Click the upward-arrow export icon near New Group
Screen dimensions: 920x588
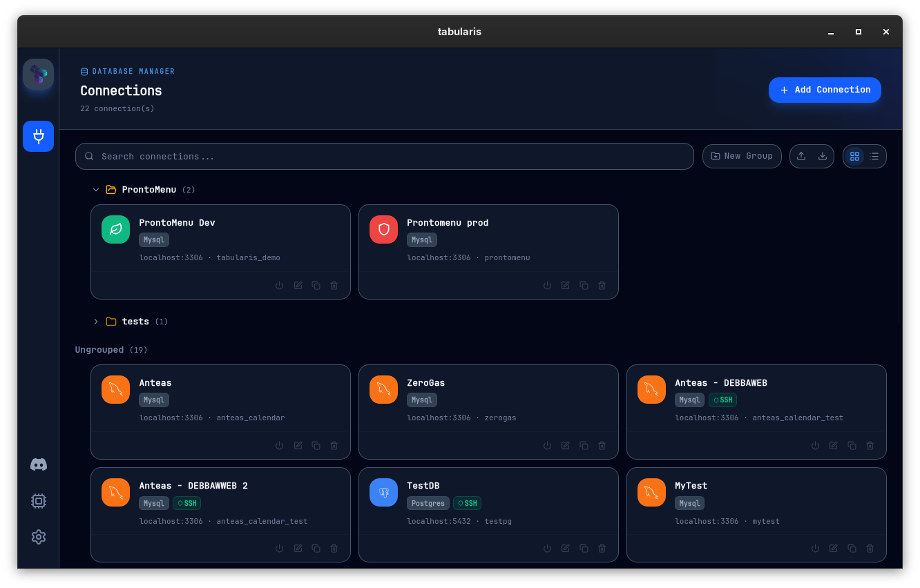(801, 156)
